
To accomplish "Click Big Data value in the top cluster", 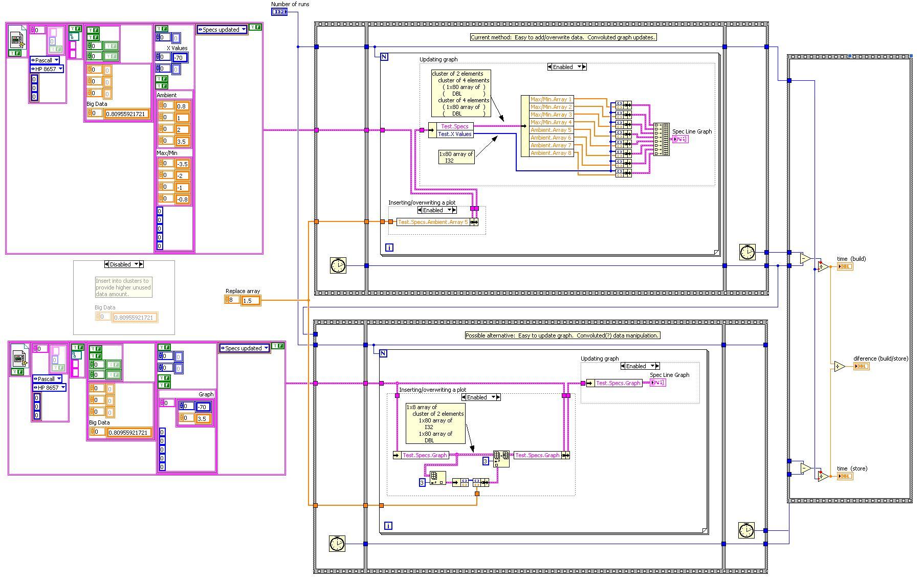I will click(x=127, y=114).
